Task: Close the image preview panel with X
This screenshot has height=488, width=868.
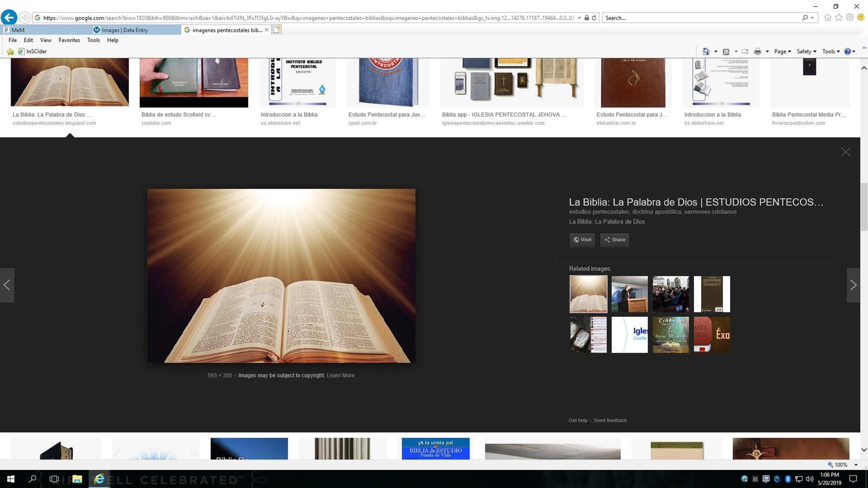Action: tap(845, 152)
